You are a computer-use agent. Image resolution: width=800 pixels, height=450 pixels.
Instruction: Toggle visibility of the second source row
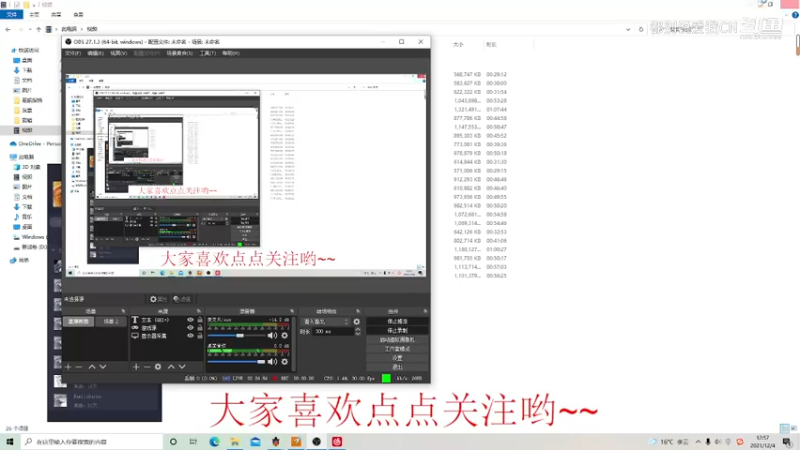pyautogui.click(x=190, y=328)
